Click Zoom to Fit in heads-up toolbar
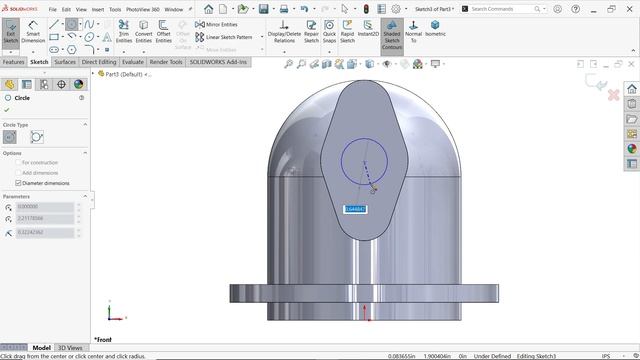 pos(289,64)
